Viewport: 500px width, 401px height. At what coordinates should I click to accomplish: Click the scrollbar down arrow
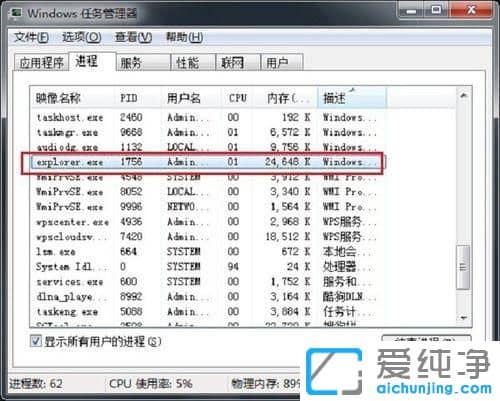point(463,318)
